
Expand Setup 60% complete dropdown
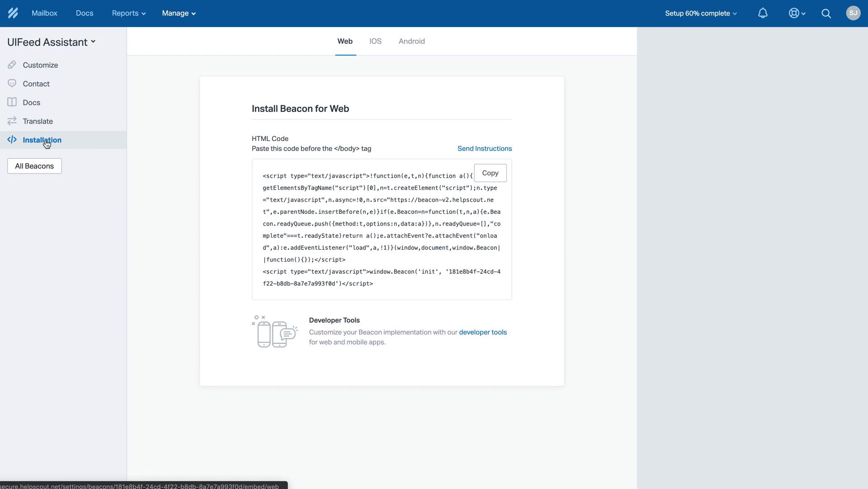coord(701,13)
